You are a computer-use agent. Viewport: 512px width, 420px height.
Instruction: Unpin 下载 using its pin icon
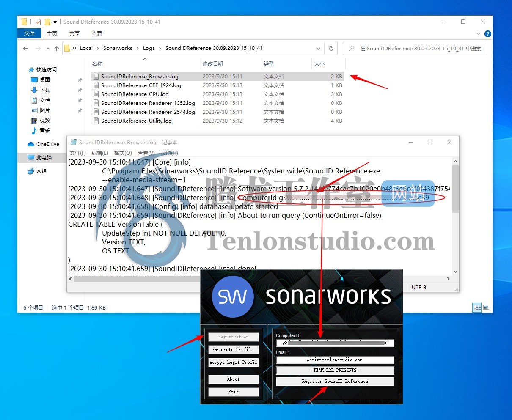coord(80,90)
